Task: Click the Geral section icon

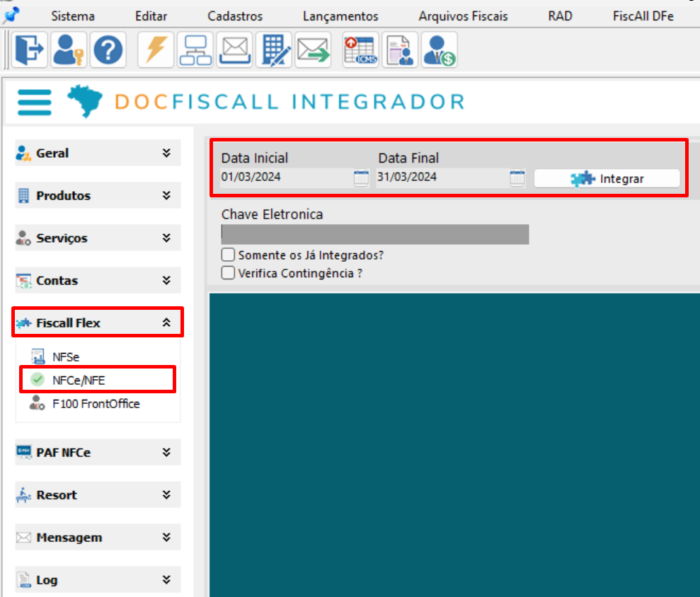Action: coord(23,153)
